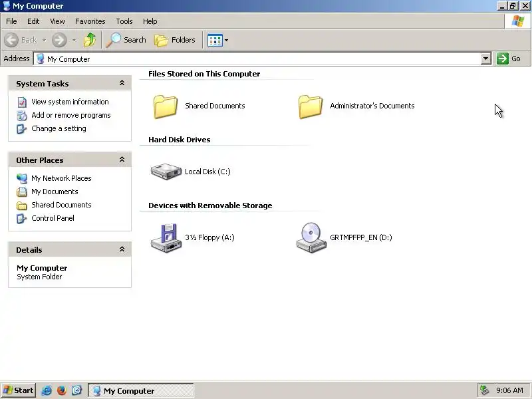Click the Windows flag logo
The height and width of the screenshot is (399, 532).
tap(518, 21)
